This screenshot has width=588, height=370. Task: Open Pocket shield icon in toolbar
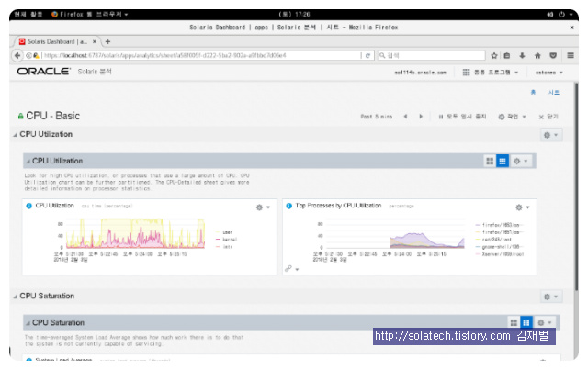[553, 55]
